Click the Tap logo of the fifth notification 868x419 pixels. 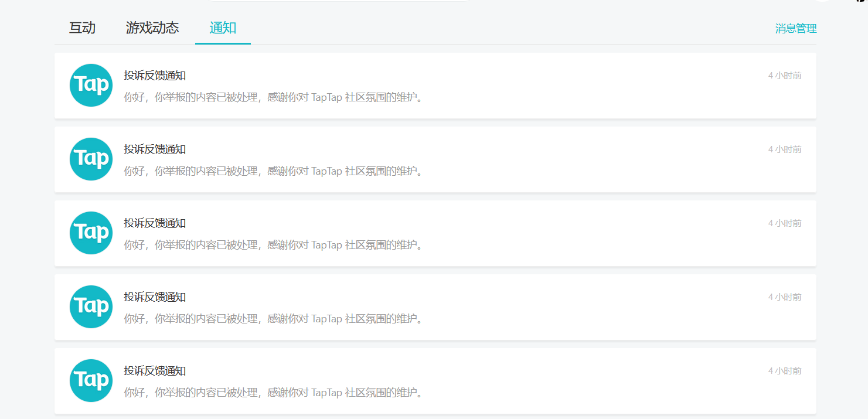91,380
